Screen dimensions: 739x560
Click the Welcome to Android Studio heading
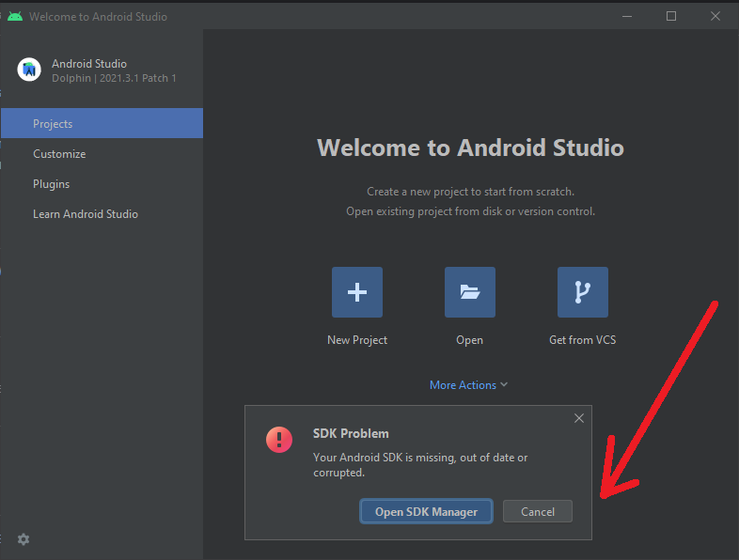[470, 148]
